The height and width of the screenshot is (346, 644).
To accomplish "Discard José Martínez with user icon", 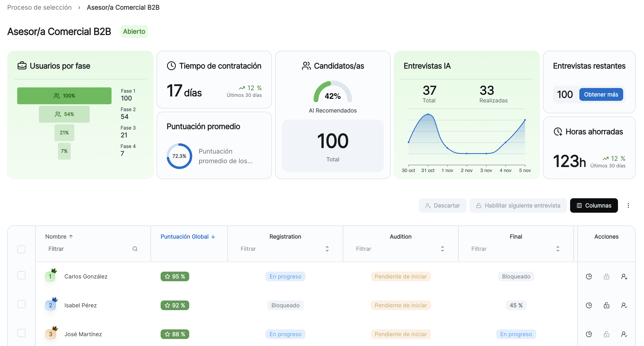I will pos(624,334).
